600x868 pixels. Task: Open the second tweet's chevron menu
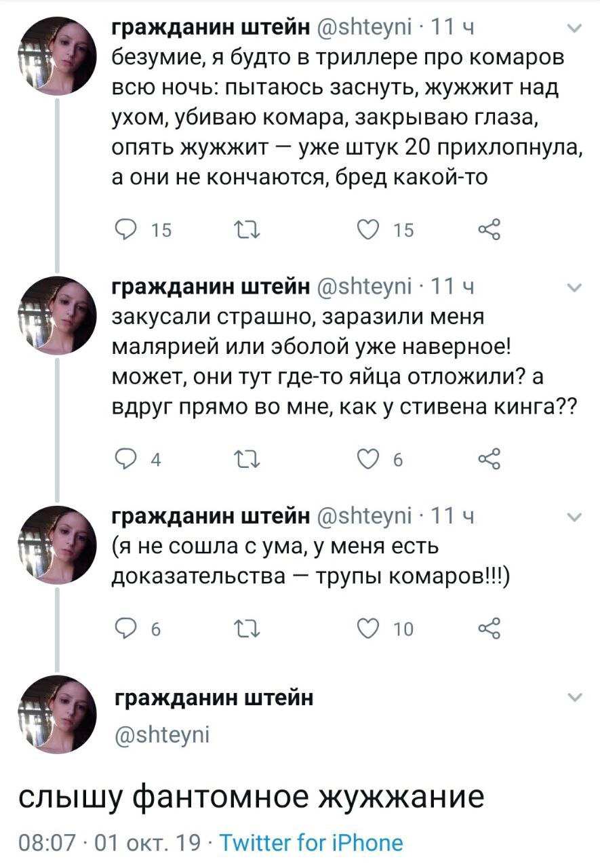574,289
